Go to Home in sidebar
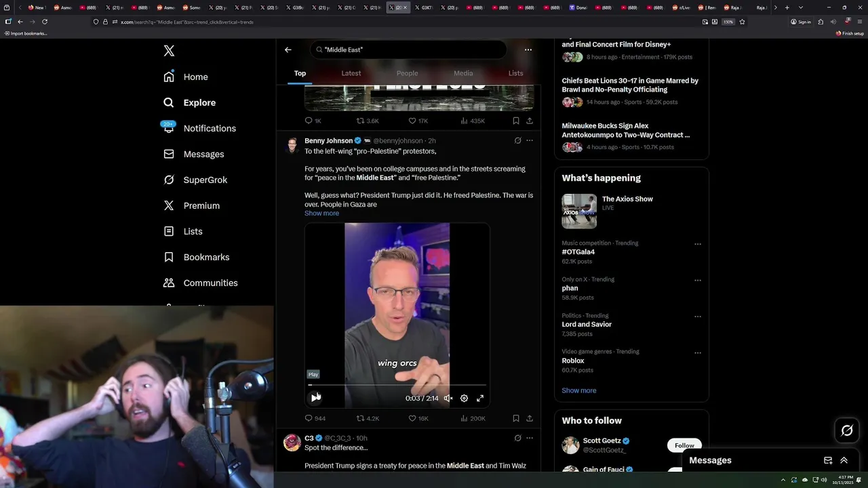This screenshot has height=488, width=868. click(x=186, y=77)
